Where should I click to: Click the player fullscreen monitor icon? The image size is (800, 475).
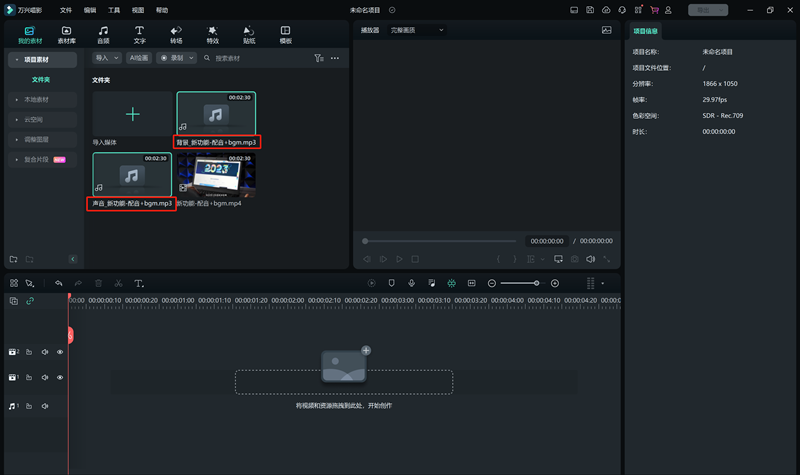tap(558, 259)
